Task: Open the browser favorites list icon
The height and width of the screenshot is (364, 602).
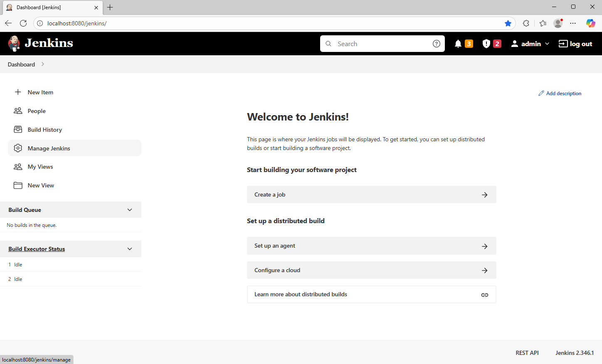Action: 543,23
